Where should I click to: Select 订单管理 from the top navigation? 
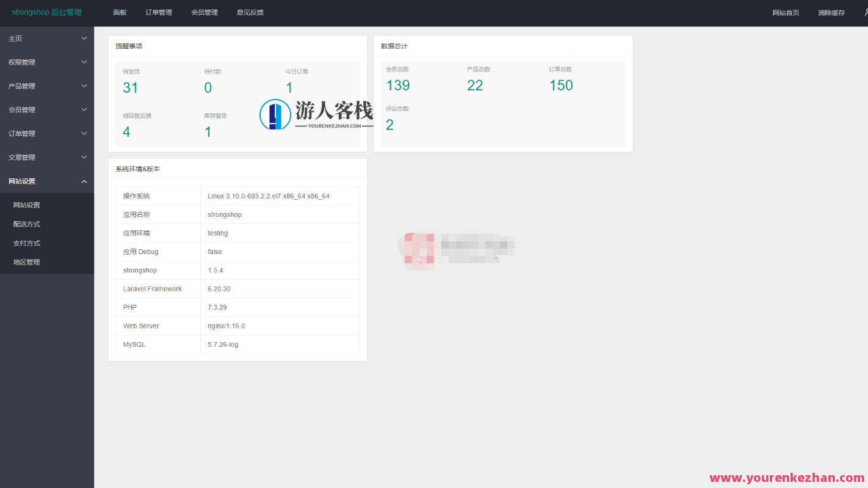point(159,12)
